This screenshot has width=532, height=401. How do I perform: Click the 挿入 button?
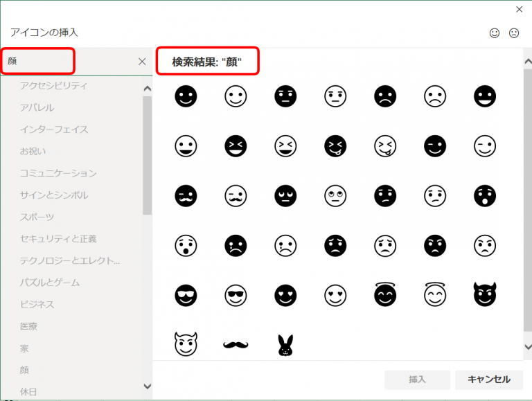[417, 380]
